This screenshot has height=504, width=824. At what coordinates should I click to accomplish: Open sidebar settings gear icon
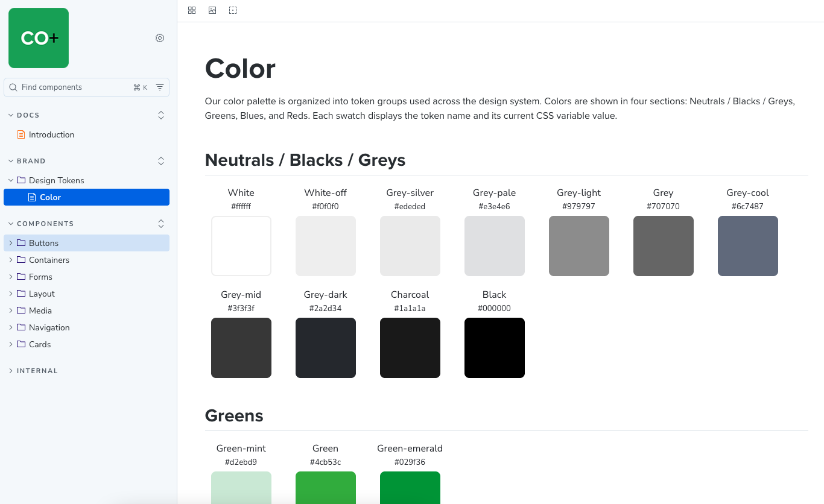pos(160,38)
